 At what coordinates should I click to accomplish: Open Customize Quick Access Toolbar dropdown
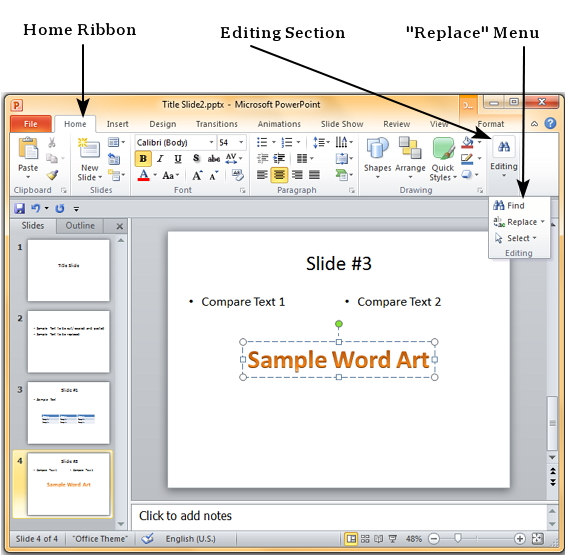76,209
